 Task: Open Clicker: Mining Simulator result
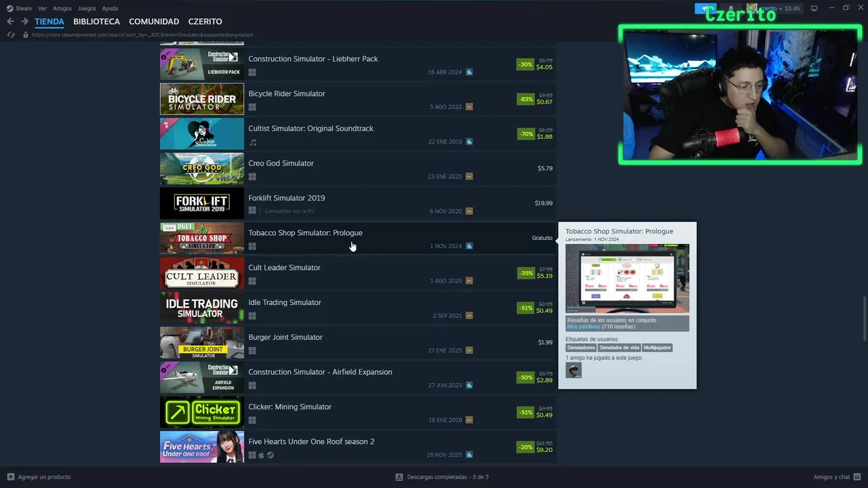coord(358,413)
